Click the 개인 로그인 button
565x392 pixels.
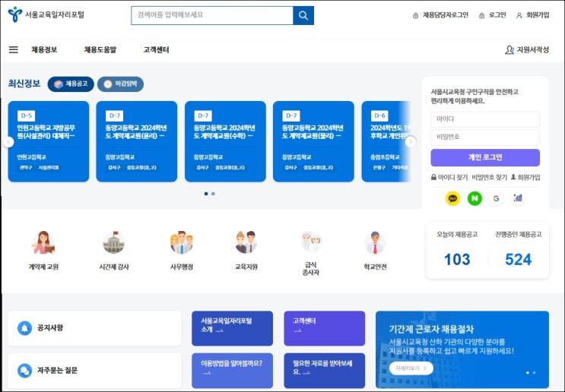(x=485, y=157)
